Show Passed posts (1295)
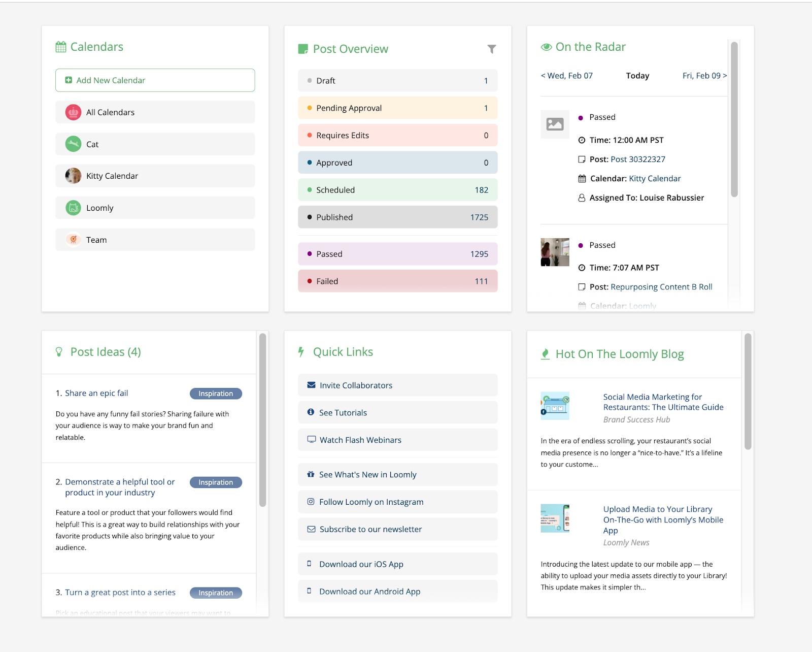812x652 pixels. [x=398, y=254]
